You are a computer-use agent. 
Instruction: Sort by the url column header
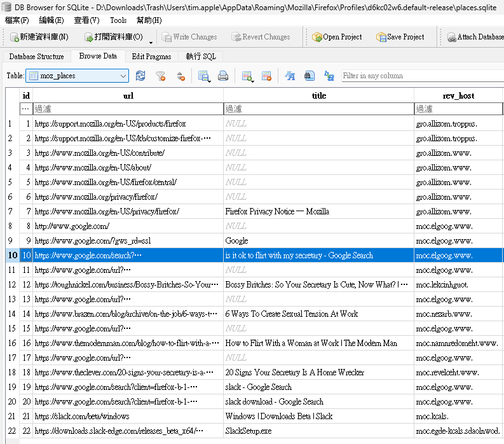coord(128,95)
